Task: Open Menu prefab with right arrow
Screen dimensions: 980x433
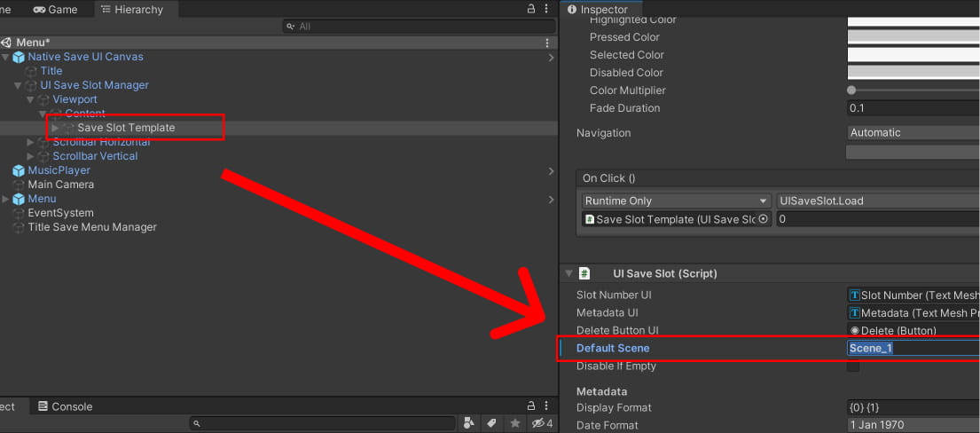Action: click(x=551, y=200)
